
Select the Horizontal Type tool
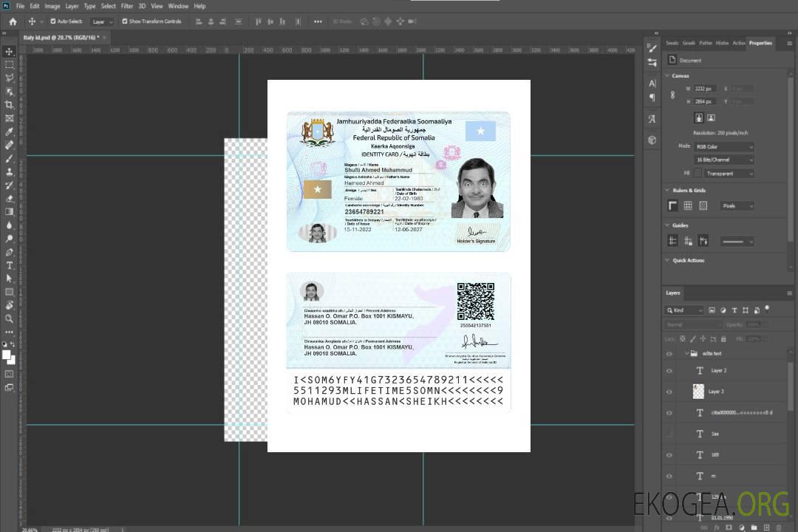[x=9, y=265]
